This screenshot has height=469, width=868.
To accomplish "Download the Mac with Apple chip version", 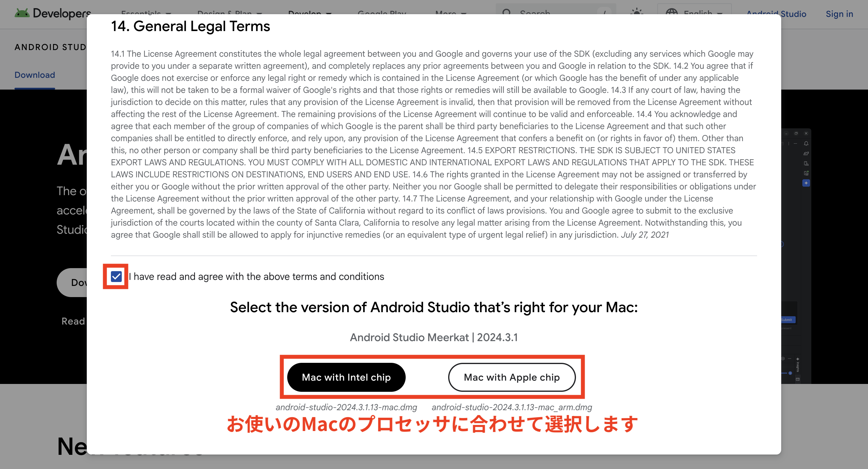I will tap(511, 377).
